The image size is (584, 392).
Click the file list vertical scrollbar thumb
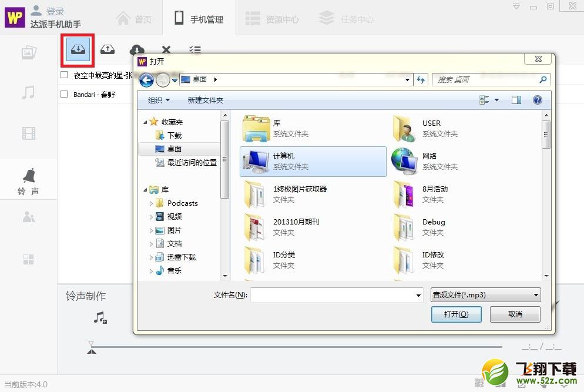click(x=546, y=134)
